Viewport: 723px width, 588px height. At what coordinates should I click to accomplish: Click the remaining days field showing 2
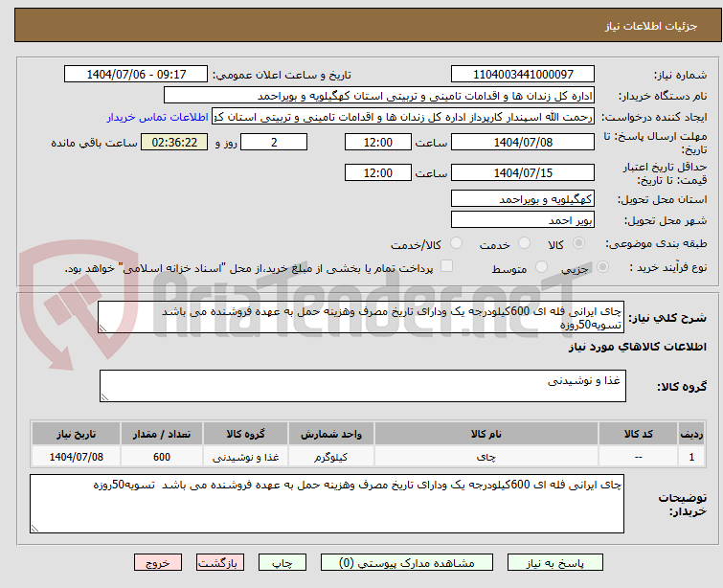[x=274, y=142]
